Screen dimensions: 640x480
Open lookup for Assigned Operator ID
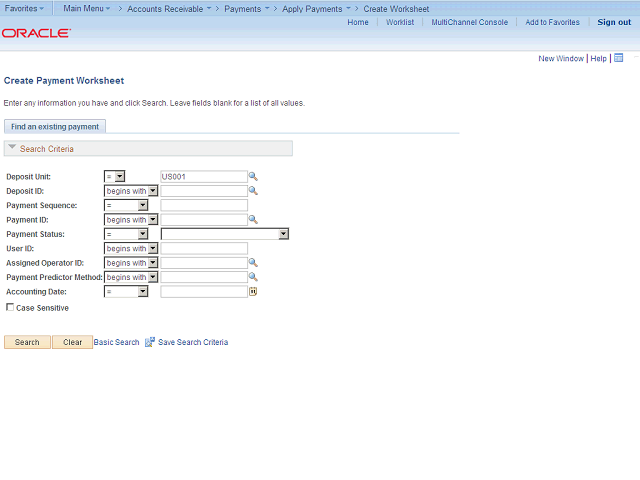[253, 262]
